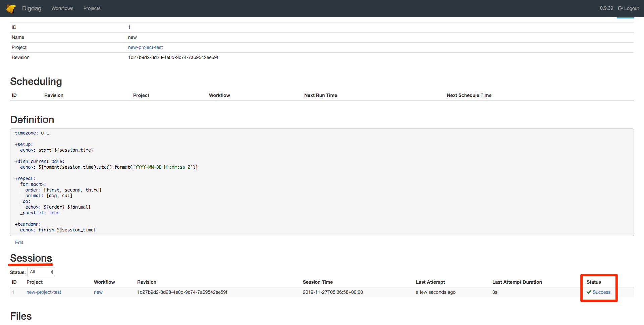644x325 pixels.
Task: Click Edit link below the definition
Action: coord(19,242)
